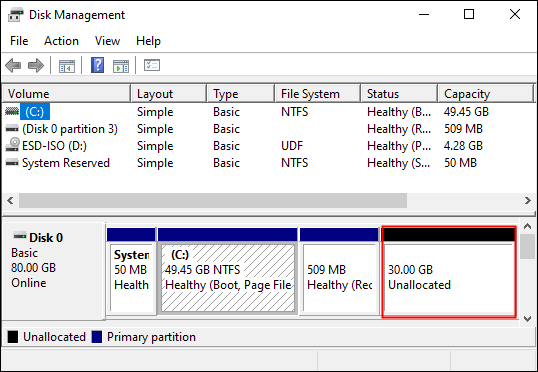The width and height of the screenshot is (538, 372).
Task: Click left arrow of horizontal scrollbar
Action: coord(10,200)
